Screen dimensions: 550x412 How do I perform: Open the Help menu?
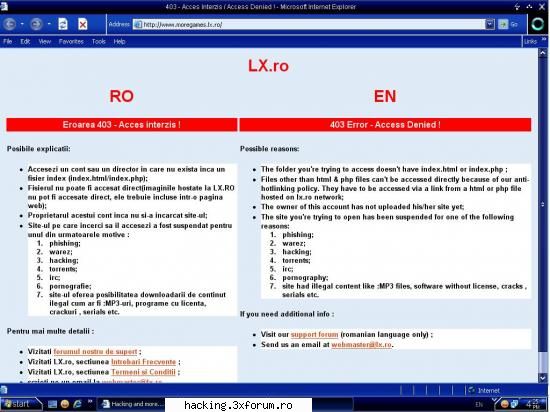[119, 41]
